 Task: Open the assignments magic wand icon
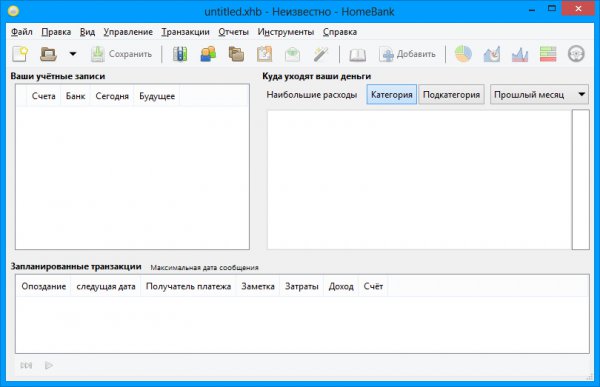coord(321,54)
